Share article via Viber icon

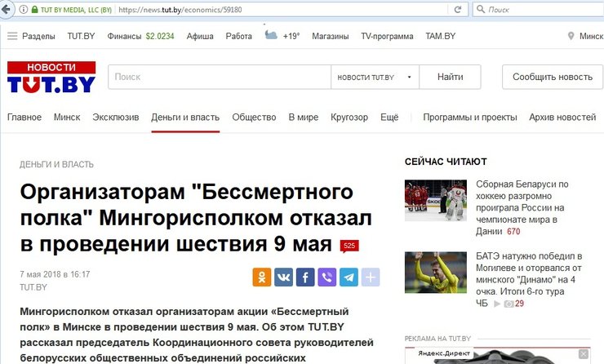tap(326, 277)
